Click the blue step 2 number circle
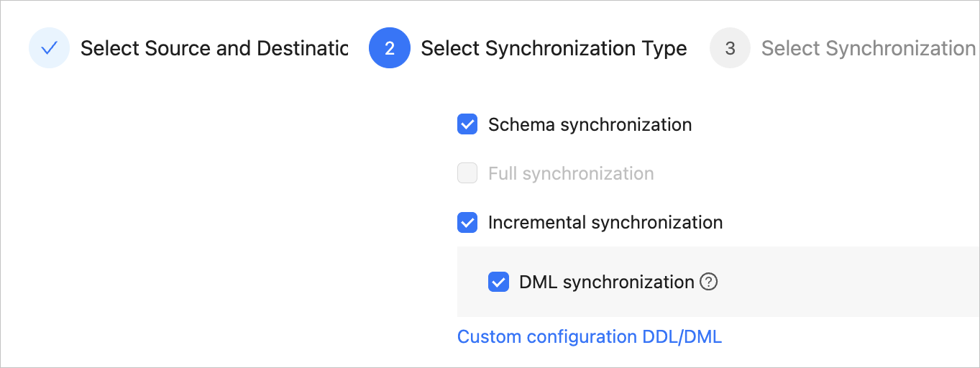This screenshot has width=980, height=368. pyautogui.click(x=389, y=48)
